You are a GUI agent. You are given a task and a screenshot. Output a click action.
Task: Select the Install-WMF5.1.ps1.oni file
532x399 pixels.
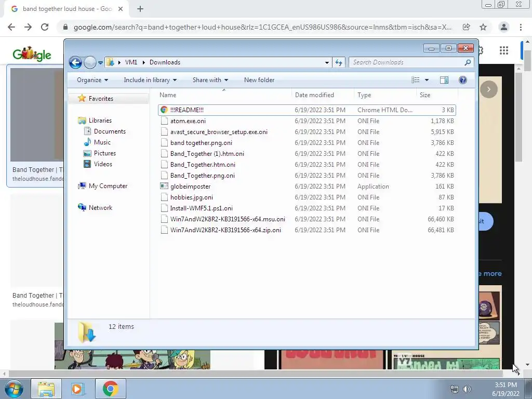(307, 208)
